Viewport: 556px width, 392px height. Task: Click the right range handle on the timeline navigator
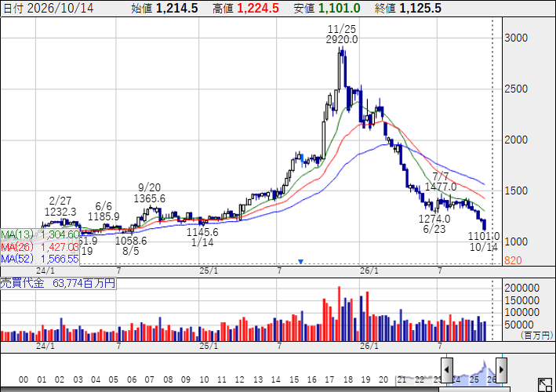coord(501,370)
